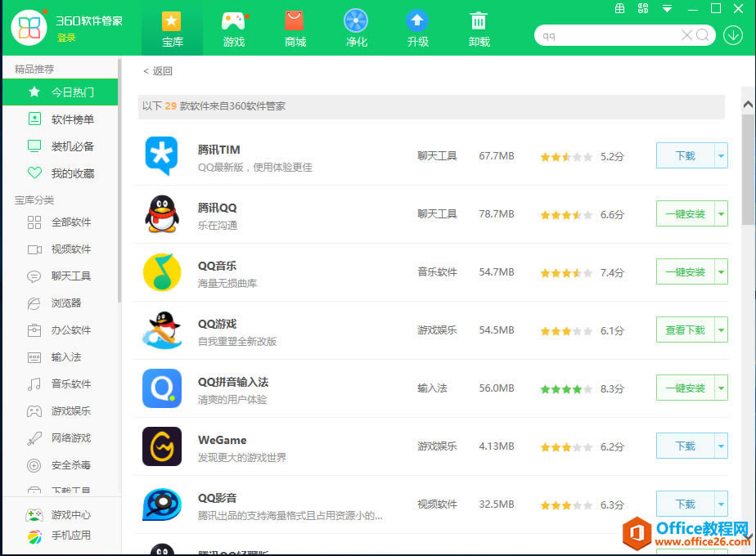Select 今日热门 in sidebar
756x556 pixels.
61,92
